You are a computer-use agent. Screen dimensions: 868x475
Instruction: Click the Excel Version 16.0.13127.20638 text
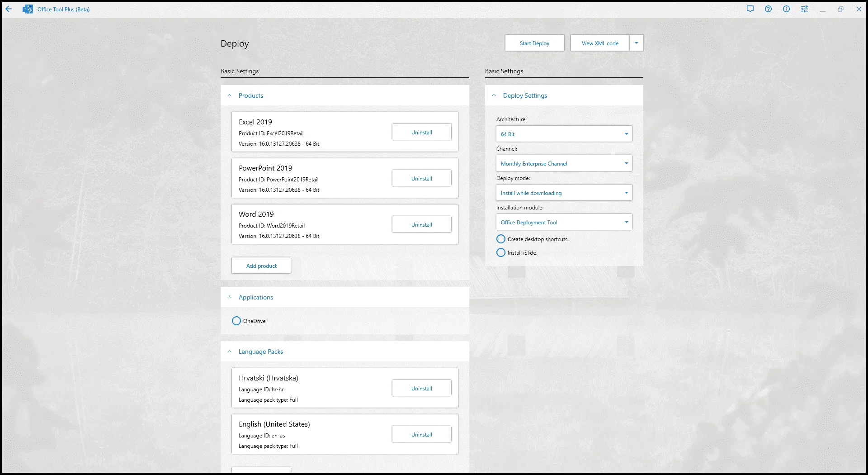pyautogui.click(x=279, y=144)
